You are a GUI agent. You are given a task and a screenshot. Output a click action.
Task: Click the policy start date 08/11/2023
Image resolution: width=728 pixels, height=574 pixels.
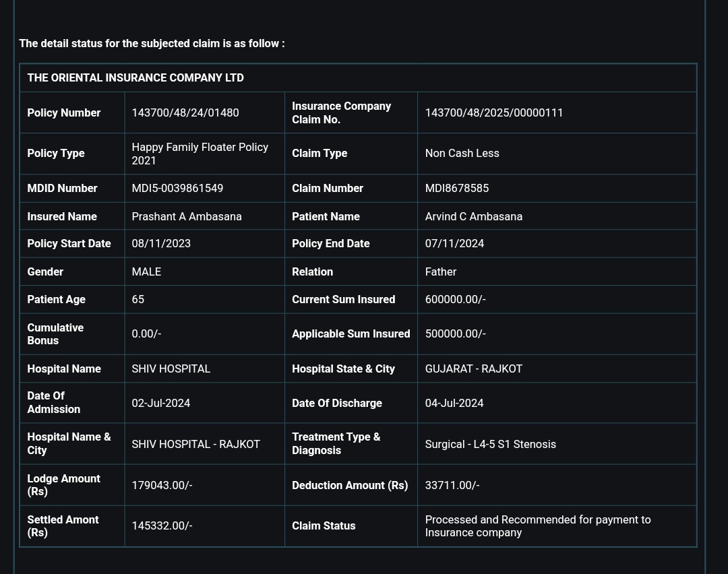(161, 244)
